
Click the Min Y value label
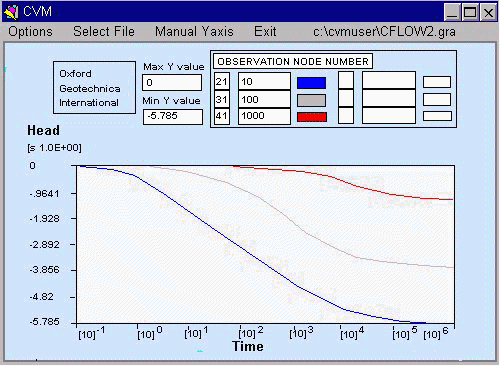[171, 101]
